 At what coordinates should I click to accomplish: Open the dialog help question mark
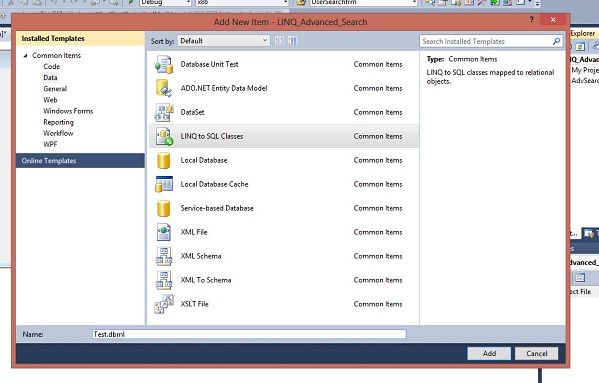click(x=531, y=19)
